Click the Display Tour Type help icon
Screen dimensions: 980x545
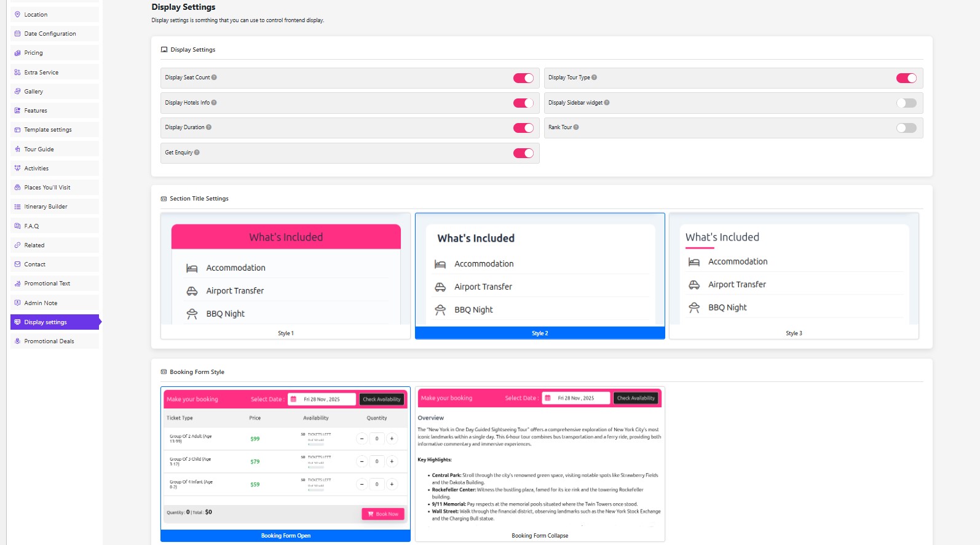pyautogui.click(x=595, y=78)
